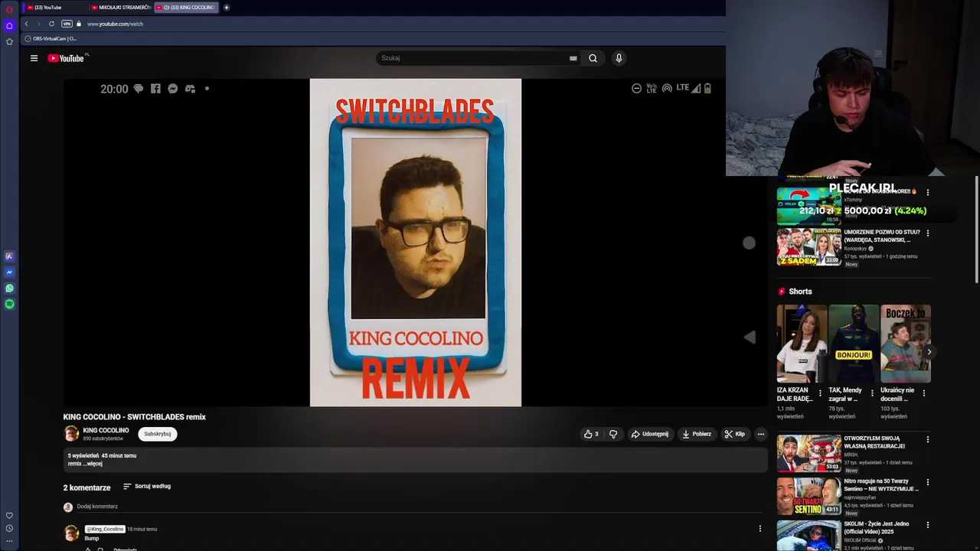This screenshot has height=551, width=980.
Task: Focus the Szukaj search field
Action: click(x=471, y=58)
